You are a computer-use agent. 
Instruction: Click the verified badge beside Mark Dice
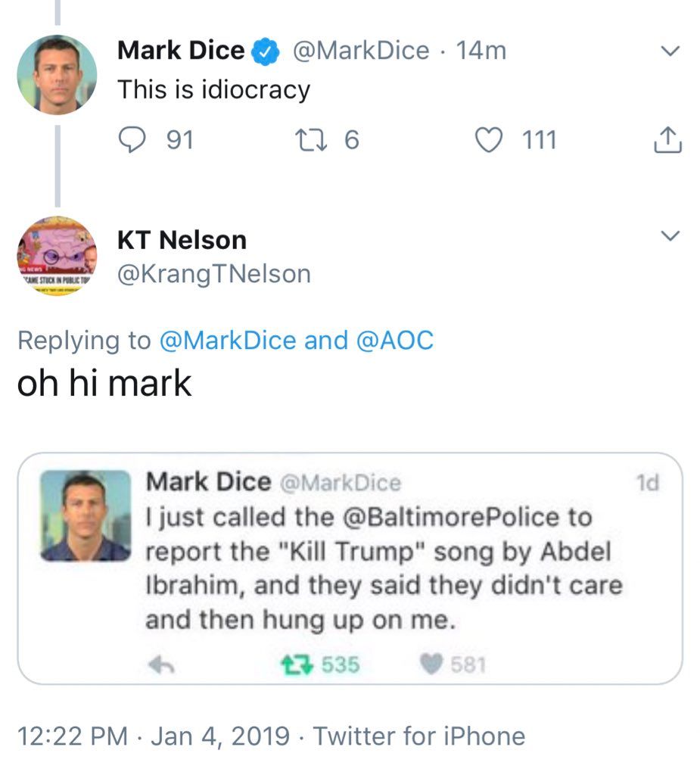[264, 51]
